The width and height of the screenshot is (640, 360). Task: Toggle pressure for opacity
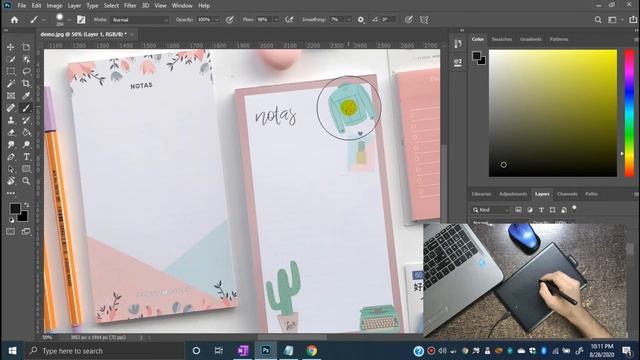230,20
